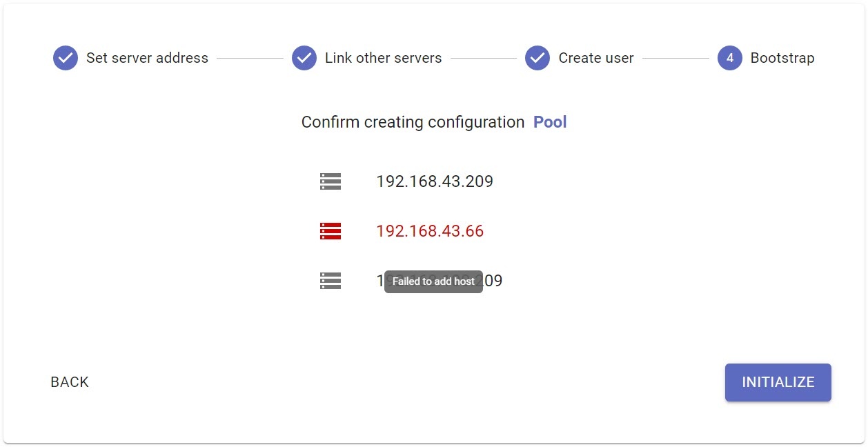Open the Link other servers step
The image size is (868, 447).
click(x=383, y=58)
